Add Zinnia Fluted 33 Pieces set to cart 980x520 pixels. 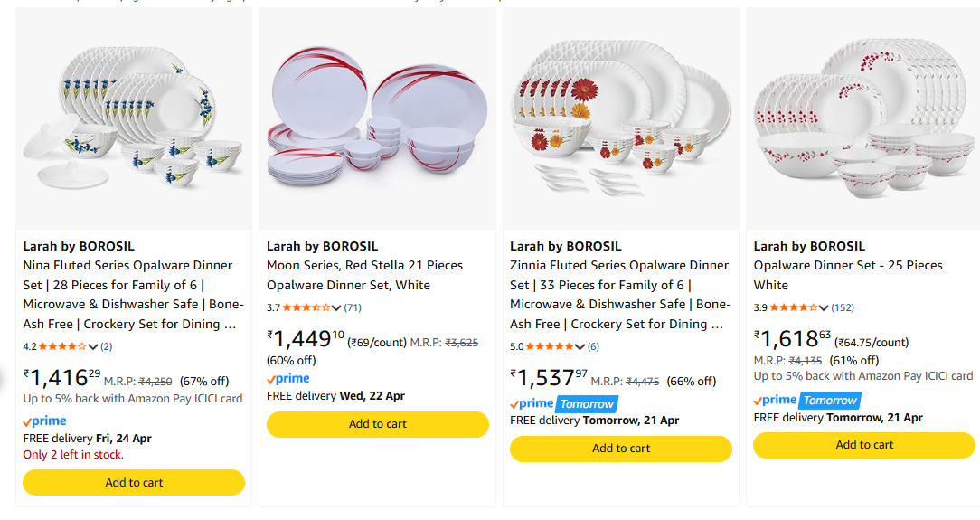pos(621,449)
